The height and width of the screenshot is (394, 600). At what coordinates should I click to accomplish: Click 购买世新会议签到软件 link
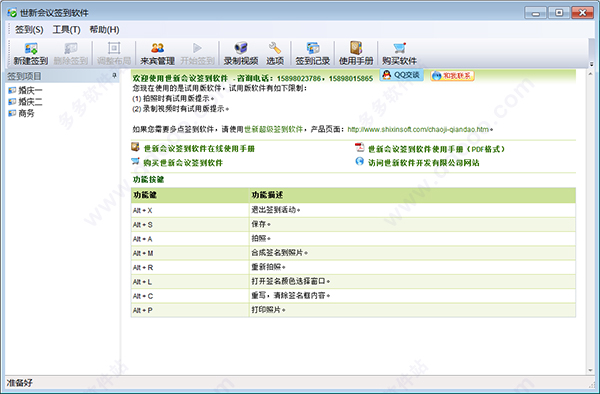click(x=183, y=163)
